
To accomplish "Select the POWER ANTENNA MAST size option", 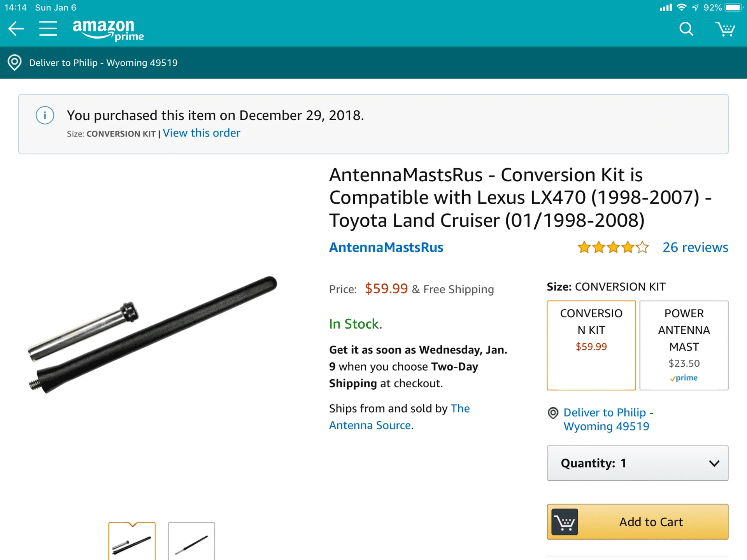I will [684, 345].
